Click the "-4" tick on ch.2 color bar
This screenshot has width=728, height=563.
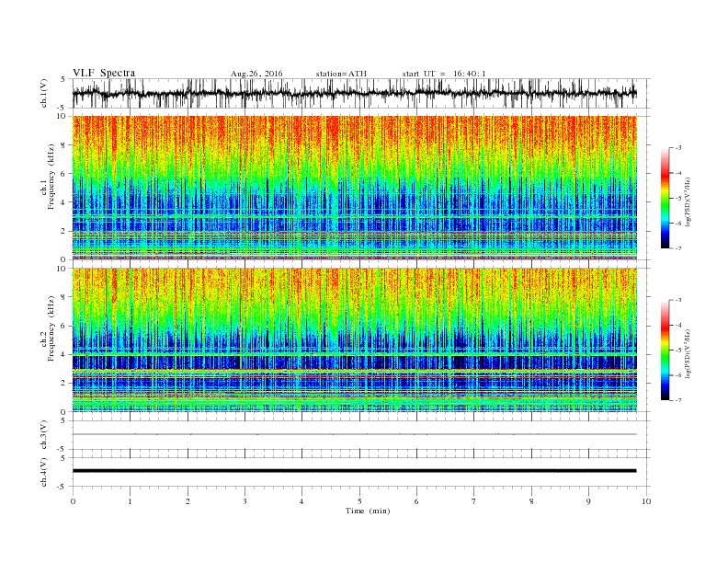click(677, 325)
